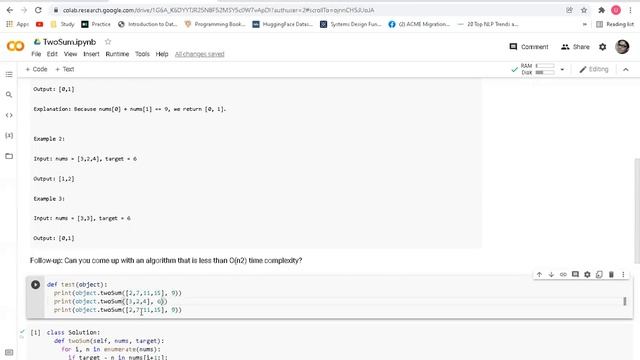640x360 pixels.
Task: Open the Programming Book bookmark
Action: click(215, 24)
